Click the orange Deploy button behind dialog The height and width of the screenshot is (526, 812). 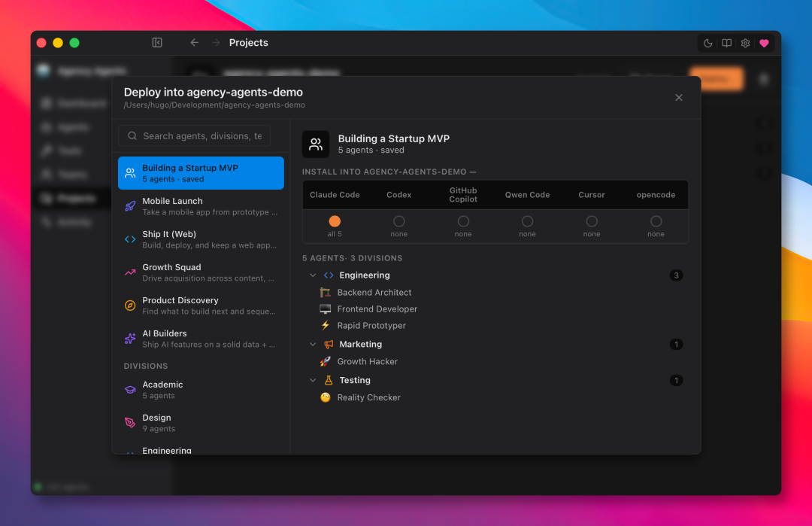tap(717, 79)
